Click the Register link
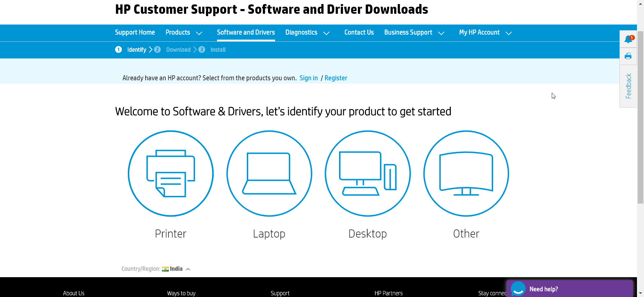The image size is (644, 297). [336, 78]
